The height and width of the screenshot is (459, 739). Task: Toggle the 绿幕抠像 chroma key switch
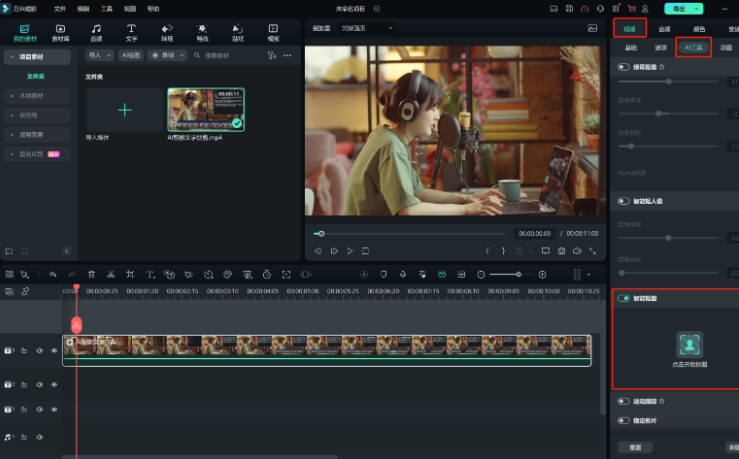point(624,67)
